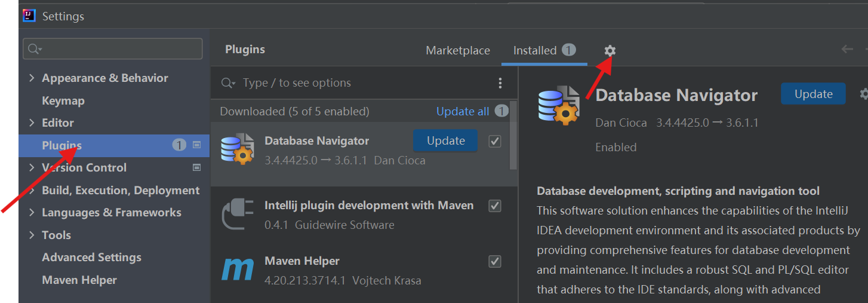Image resolution: width=868 pixels, height=303 pixels.
Task: Click Update button in Database Navigator details pane
Action: tap(813, 94)
